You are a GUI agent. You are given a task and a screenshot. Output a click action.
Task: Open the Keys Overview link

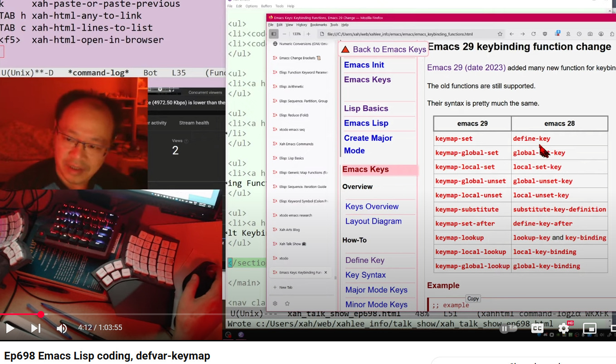[x=372, y=206]
